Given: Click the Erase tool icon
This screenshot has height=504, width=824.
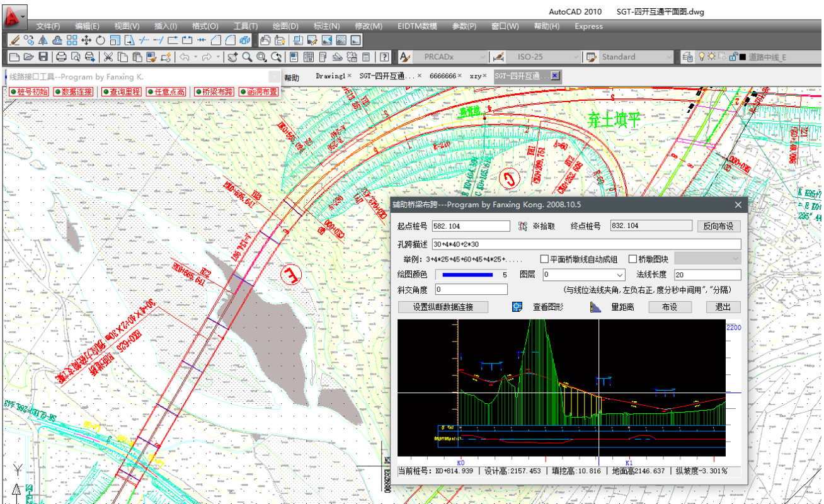Looking at the screenshot, I should click(14, 40).
